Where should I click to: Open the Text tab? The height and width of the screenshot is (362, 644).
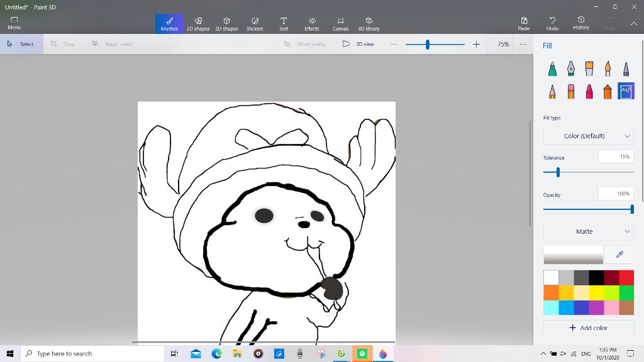[284, 24]
